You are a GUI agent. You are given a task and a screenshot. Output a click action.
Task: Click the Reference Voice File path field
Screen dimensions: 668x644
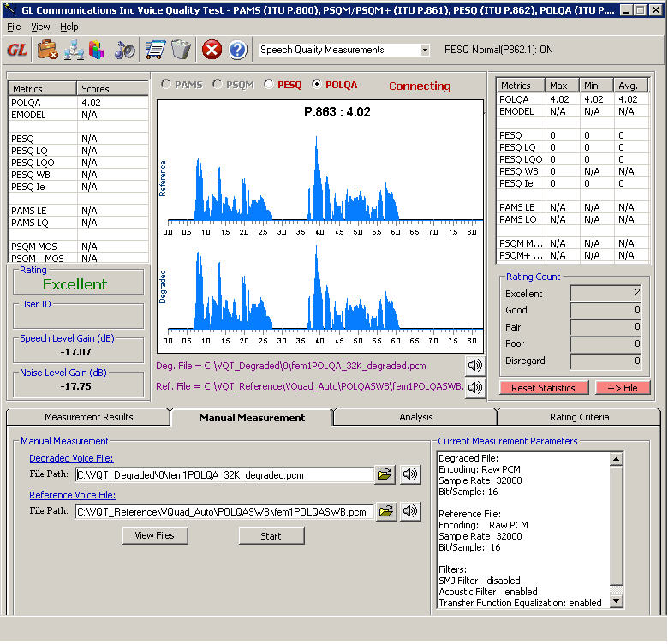point(224,511)
